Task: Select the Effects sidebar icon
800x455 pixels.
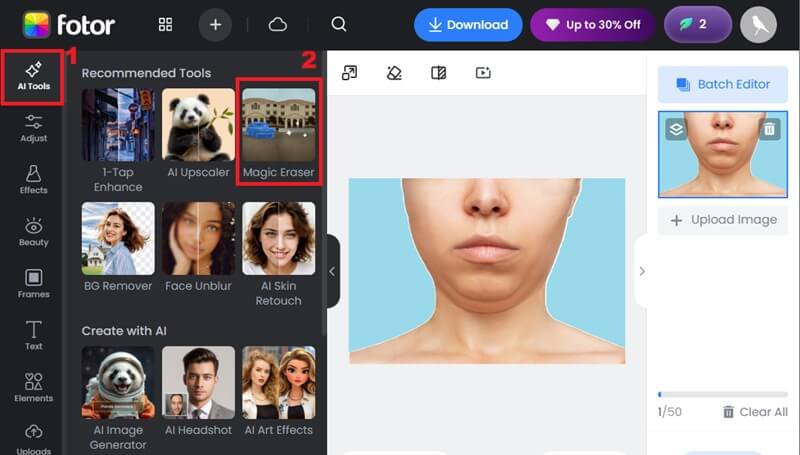Action: point(33,179)
